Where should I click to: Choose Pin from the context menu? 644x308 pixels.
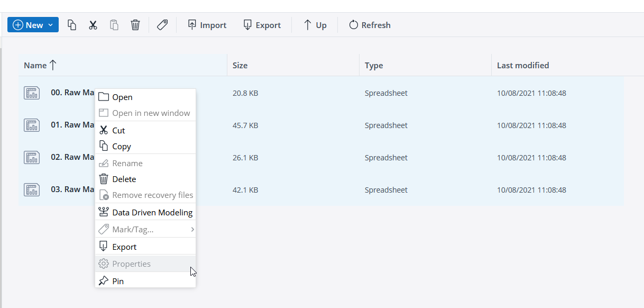pos(118,281)
